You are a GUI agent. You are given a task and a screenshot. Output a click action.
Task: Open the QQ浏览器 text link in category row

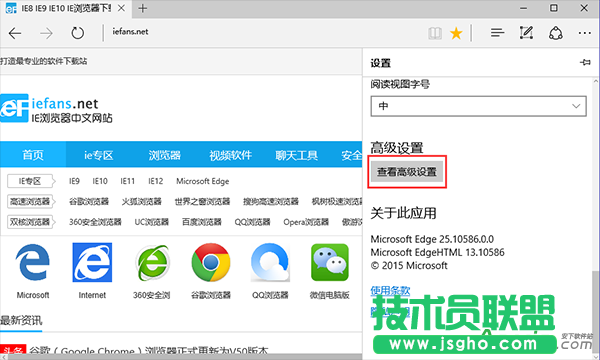tap(252, 222)
